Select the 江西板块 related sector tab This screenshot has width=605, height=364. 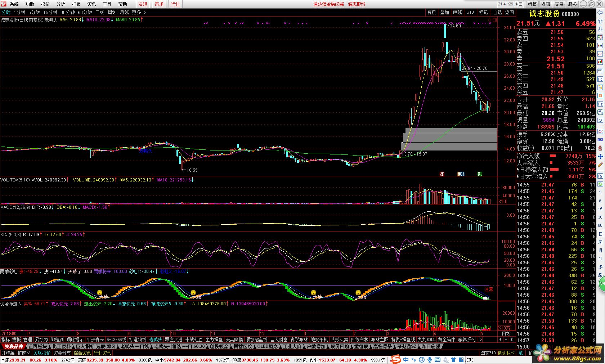click(x=37, y=346)
